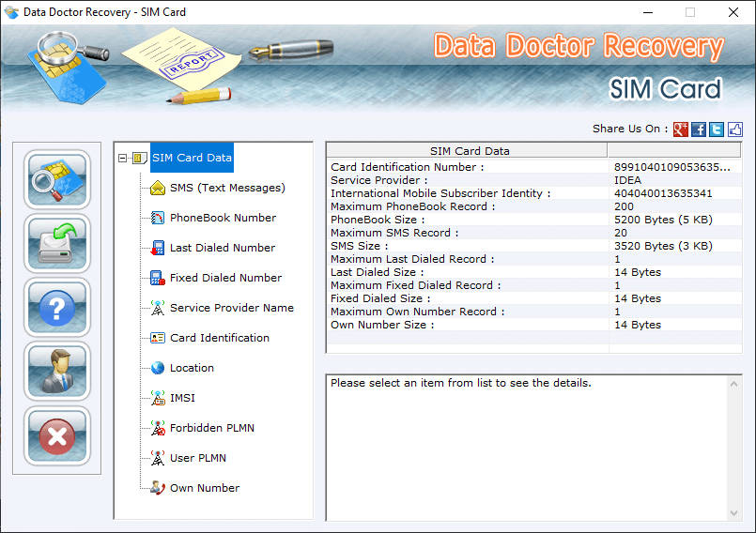Screen dimensions: 756x533
Task: Select SMS (Text Messages) tree item
Action: [227, 188]
